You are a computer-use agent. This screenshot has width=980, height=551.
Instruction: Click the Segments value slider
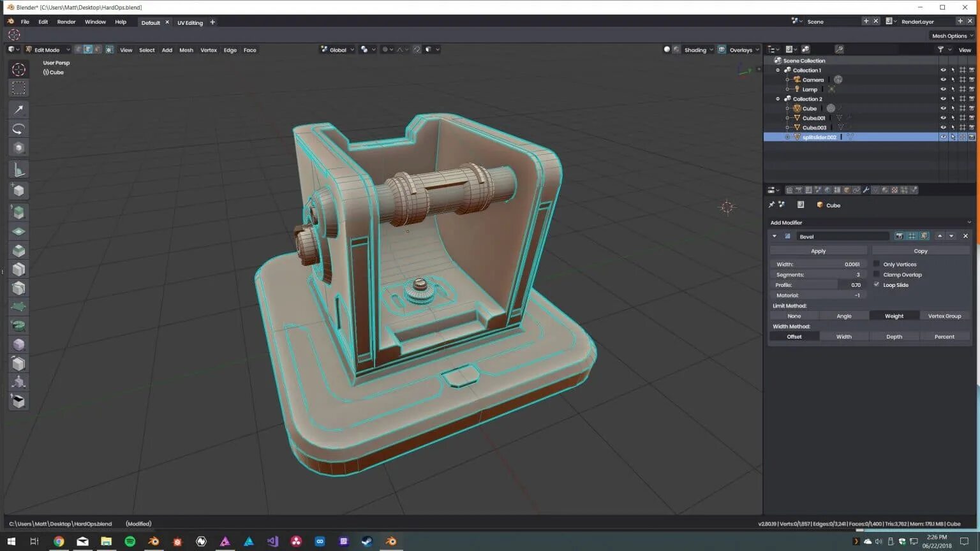click(818, 274)
